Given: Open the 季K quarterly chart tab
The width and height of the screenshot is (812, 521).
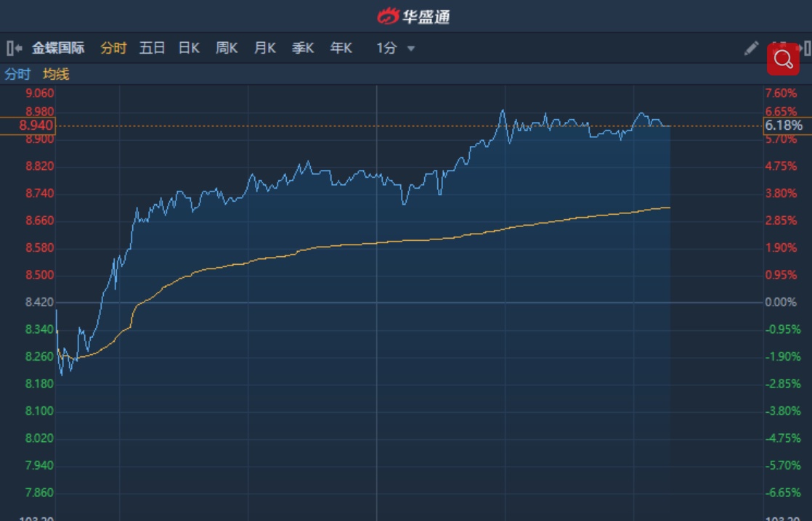Looking at the screenshot, I should point(303,49).
